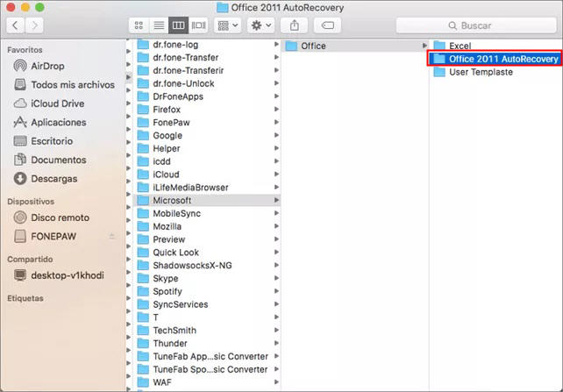Open Descargas in sidebar
Viewport: 563px width, 392px height.
point(46,178)
